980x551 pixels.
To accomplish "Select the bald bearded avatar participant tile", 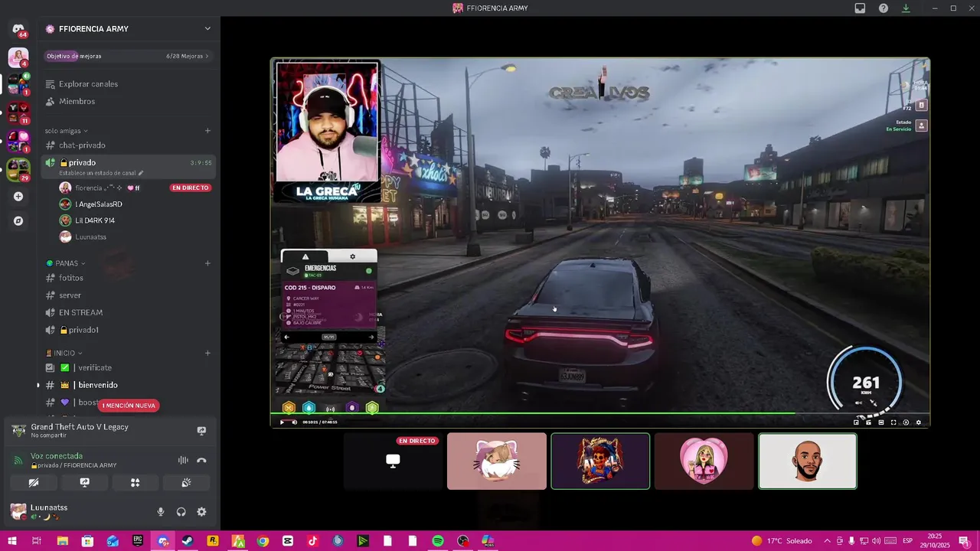I will (808, 461).
